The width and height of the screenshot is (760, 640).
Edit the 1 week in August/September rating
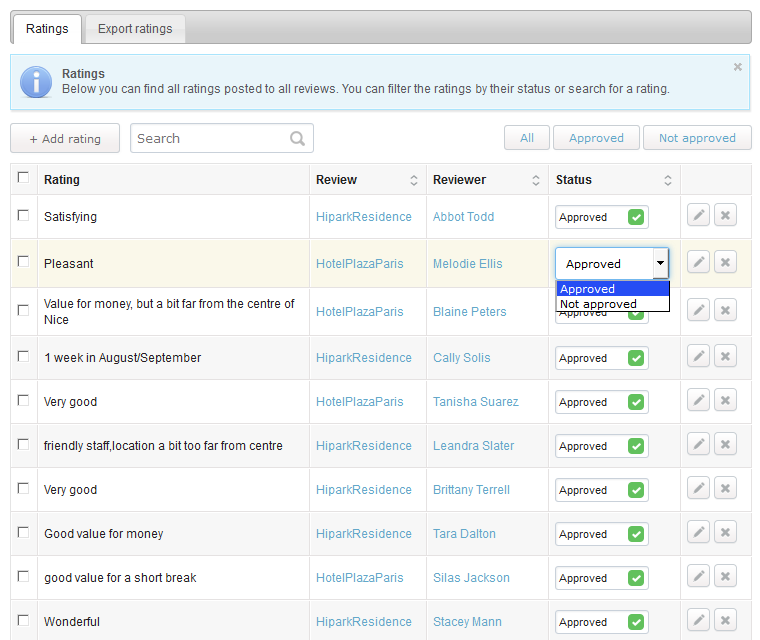coord(698,356)
